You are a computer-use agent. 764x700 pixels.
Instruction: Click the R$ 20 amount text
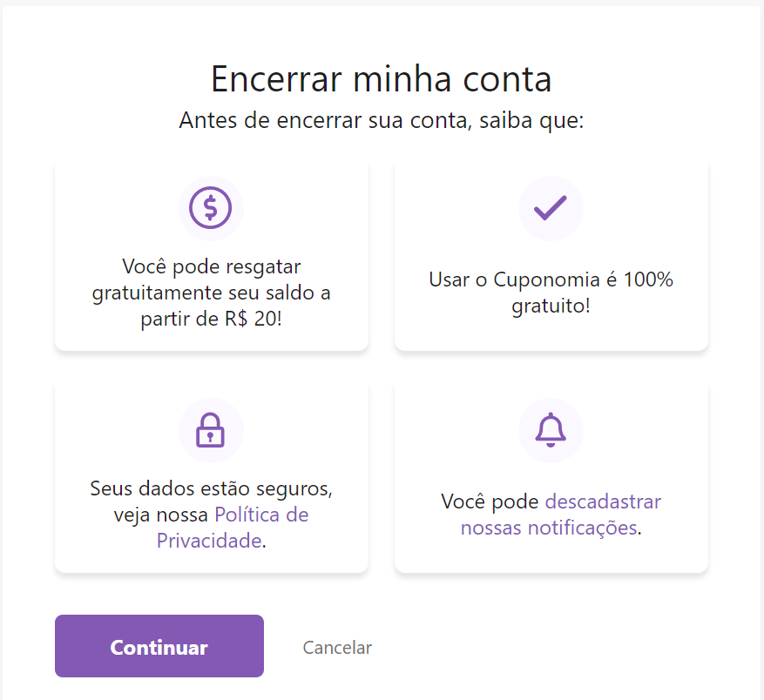point(251,319)
